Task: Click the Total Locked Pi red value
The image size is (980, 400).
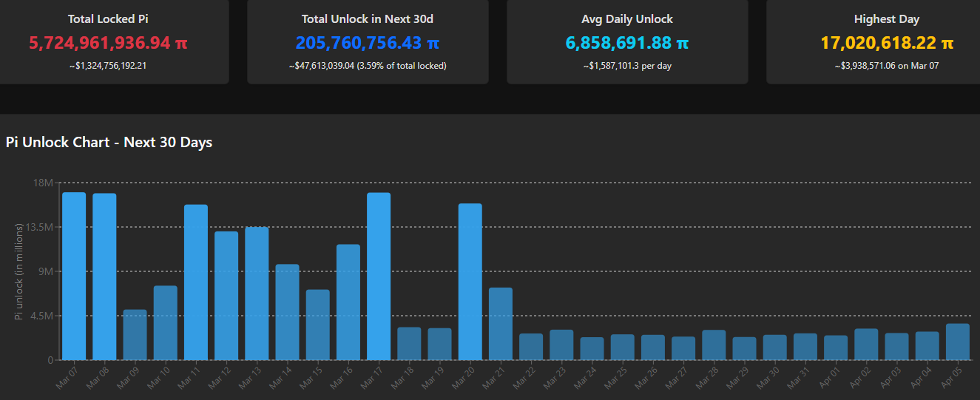Action: 108,44
